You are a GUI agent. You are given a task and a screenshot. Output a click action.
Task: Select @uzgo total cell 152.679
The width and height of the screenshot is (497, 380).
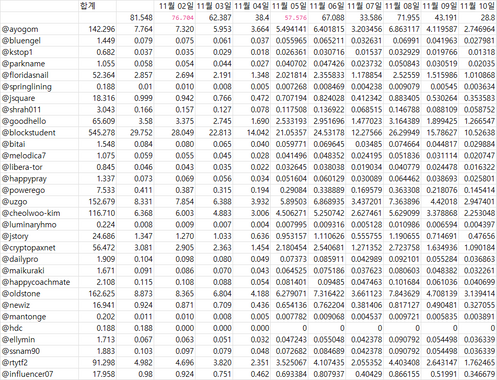[102, 202]
